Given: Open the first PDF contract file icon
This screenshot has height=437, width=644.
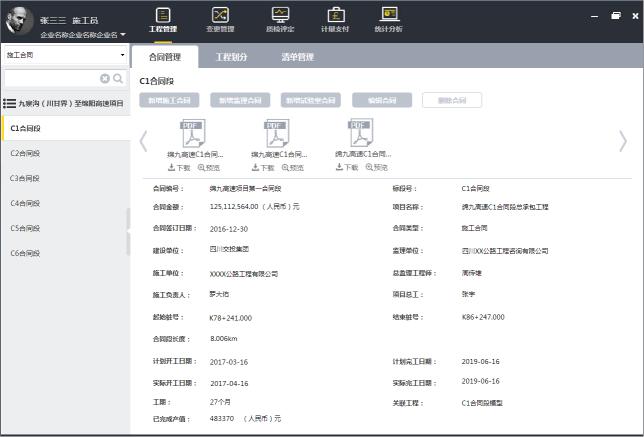Looking at the screenshot, I should pyautogui.click(x=193, y=133).
